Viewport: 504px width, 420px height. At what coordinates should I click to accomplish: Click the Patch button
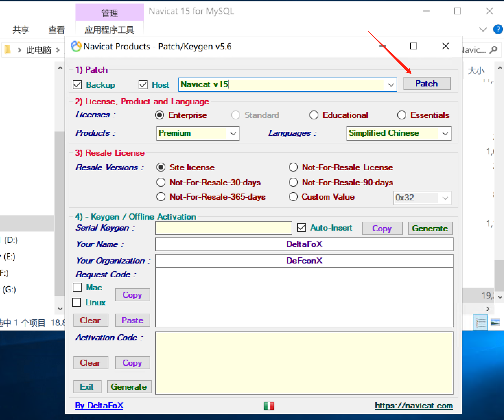427,83
